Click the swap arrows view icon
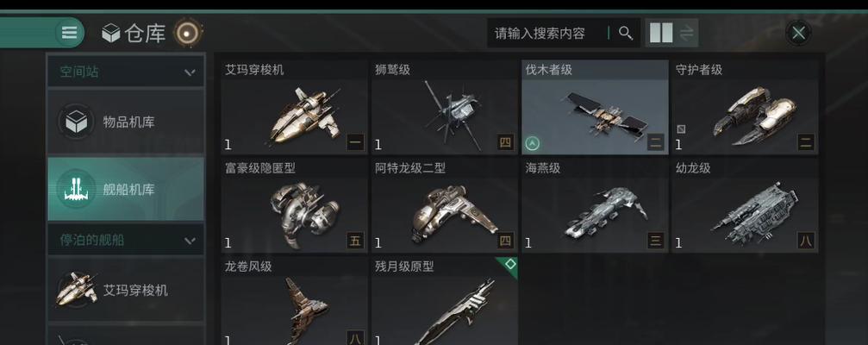868x345 pixels. (686, 34)
